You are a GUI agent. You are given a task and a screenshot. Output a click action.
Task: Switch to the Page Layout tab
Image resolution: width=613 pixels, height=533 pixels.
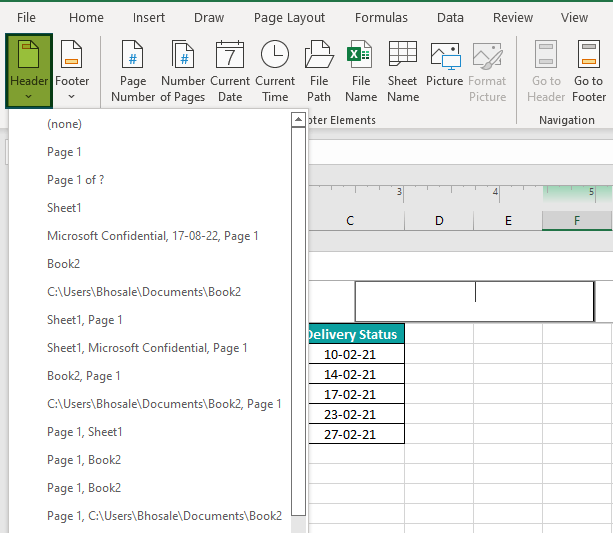point(289,18)
